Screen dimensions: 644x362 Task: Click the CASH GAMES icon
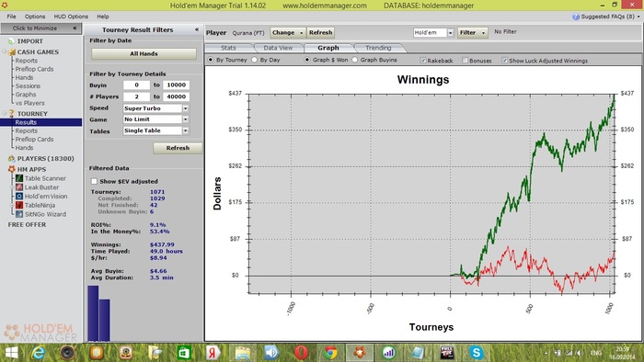coord(11,52)
